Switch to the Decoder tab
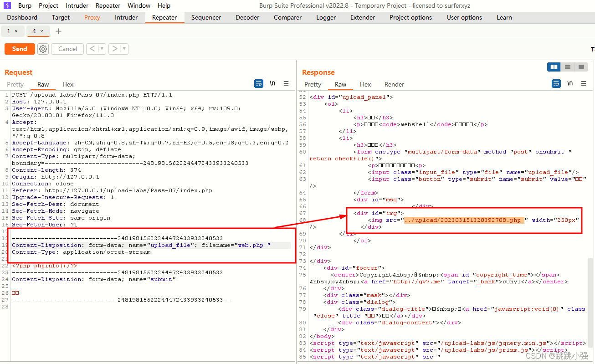The width and height of the screenshot is (595, 364). click(x=247, y=17)
